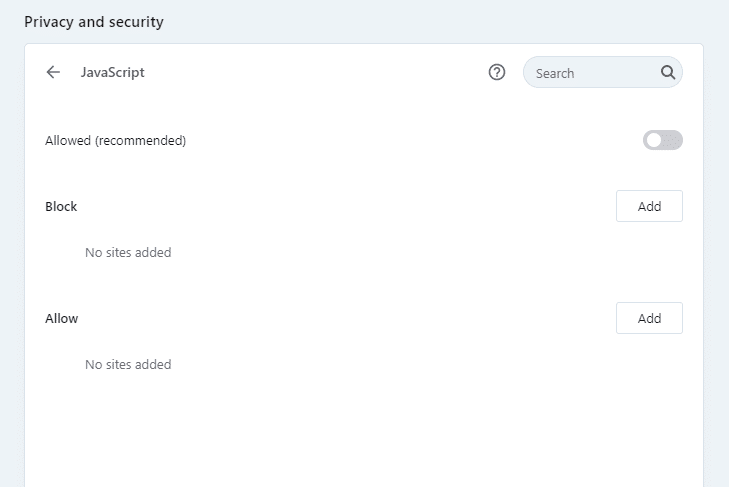Click No sites added under Allow
The height and width of the screenshot is (487, 729).
point(128,365)
